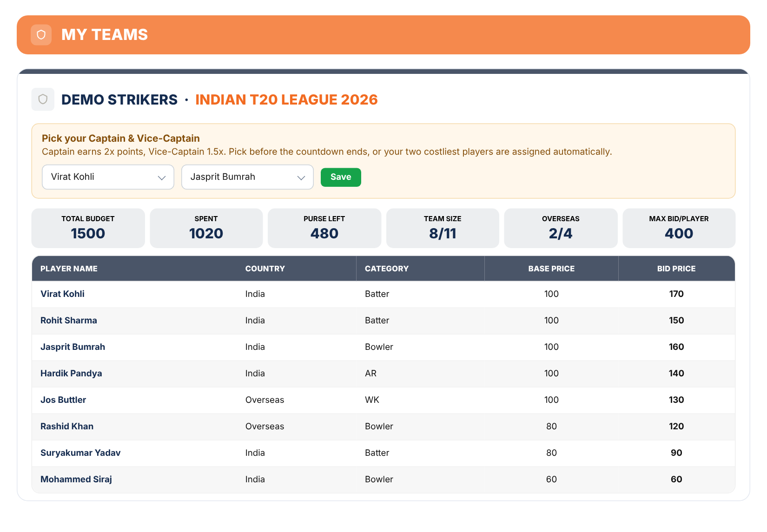767x532 pixels.
Task: Select Rashid Khan in the player table
Action: coord(67,426)
